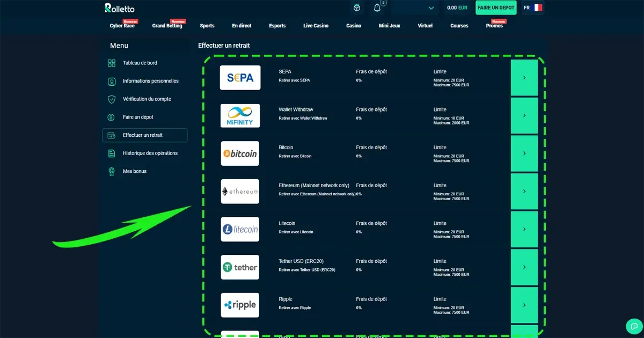Open Mini Jeux
The height and width of the screenshot is (338, 644).
tap(390, 26)
